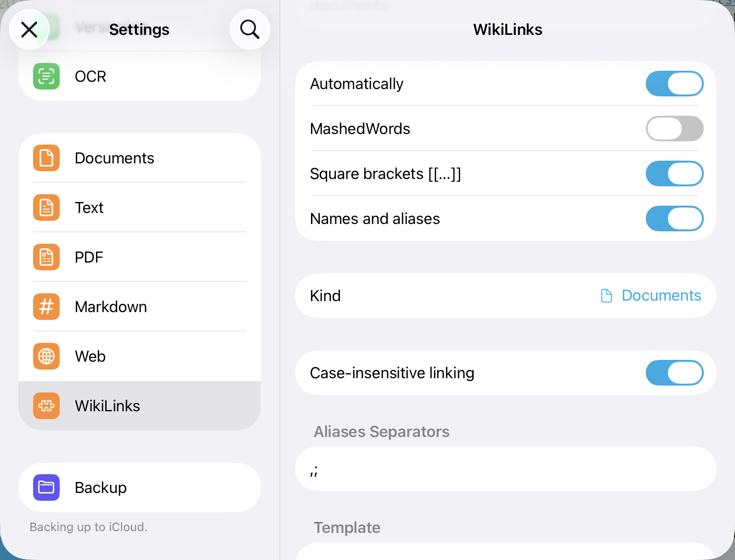
Task: Toggle Names and aliases switch
Action: point(674,218)
